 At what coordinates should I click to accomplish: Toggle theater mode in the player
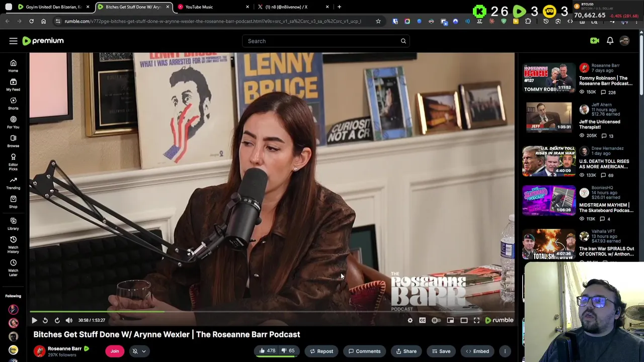pyautogui.click(x=464, y=320)
